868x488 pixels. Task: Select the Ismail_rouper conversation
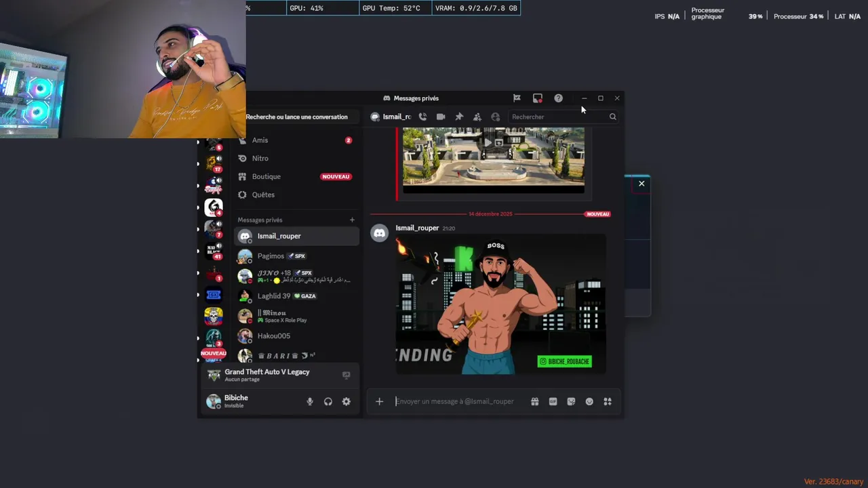[296, 236]
